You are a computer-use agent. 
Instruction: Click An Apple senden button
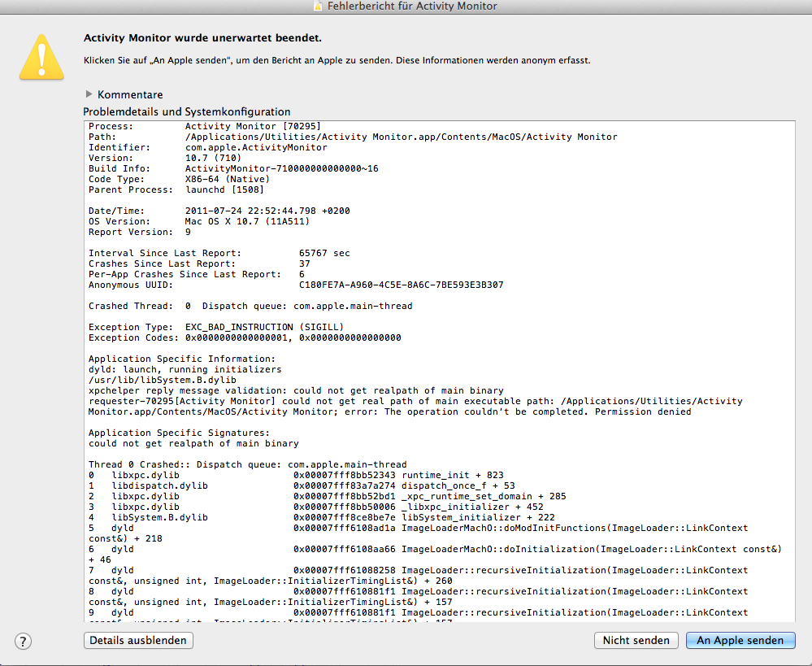[740, 640]
